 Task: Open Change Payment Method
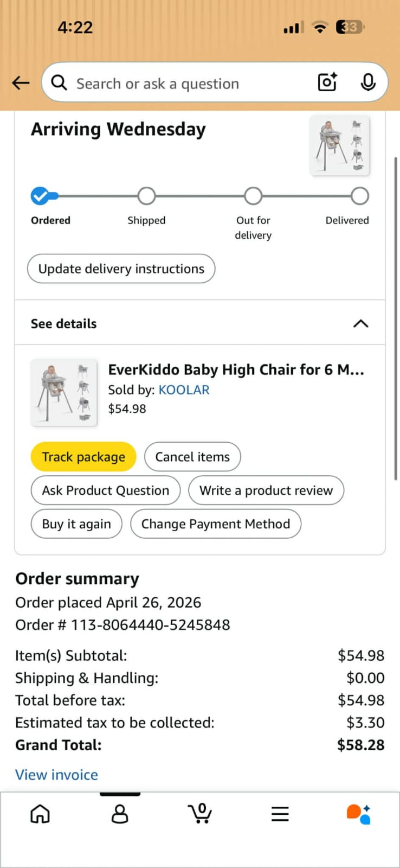click(x=216, y=524)
